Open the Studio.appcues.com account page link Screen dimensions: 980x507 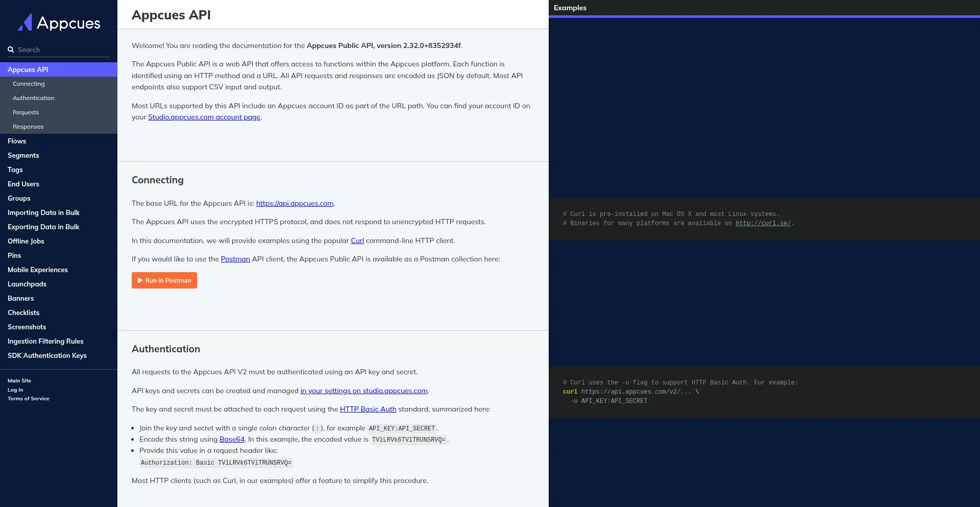pyautogui.click(x=204, y=117)
